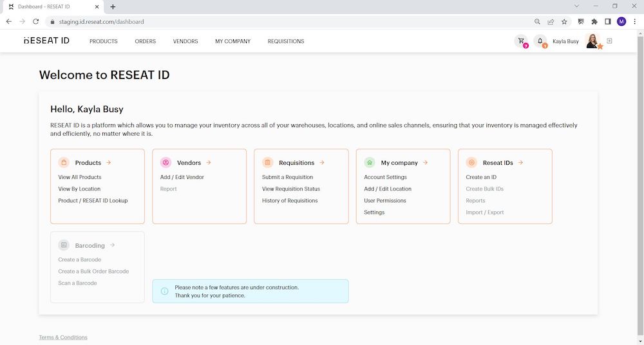
Task: Click the info icon in notice banner
Action: tap(165, 291)
